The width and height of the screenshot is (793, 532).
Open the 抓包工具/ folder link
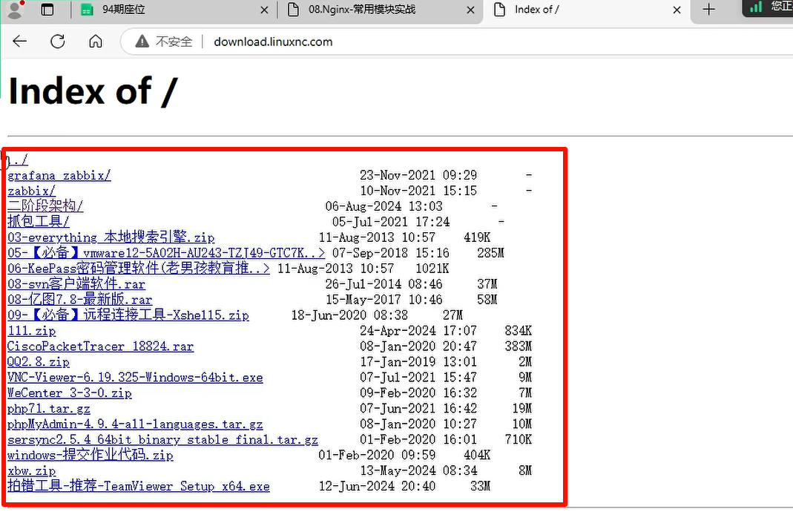[x=39, y=222]
